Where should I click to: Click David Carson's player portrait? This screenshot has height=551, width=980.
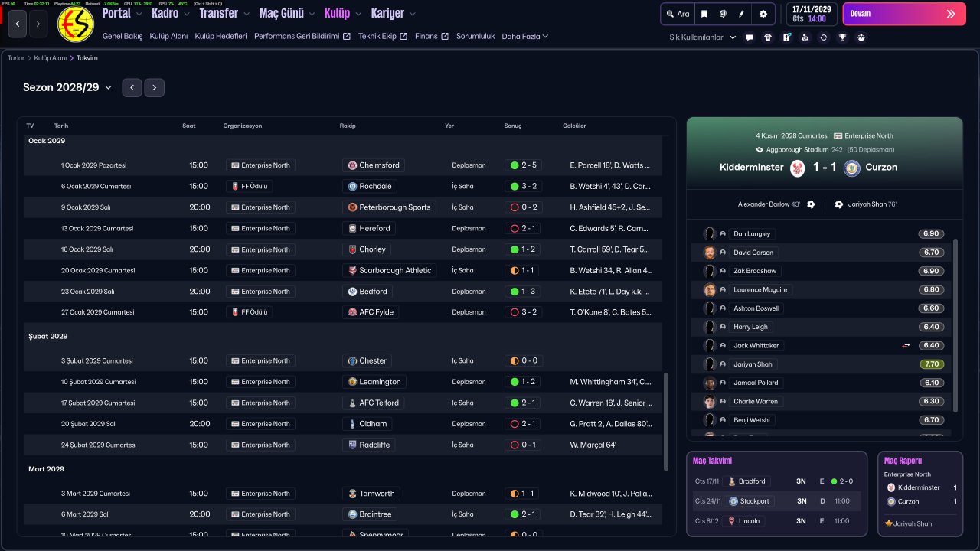tap(710, 253)
